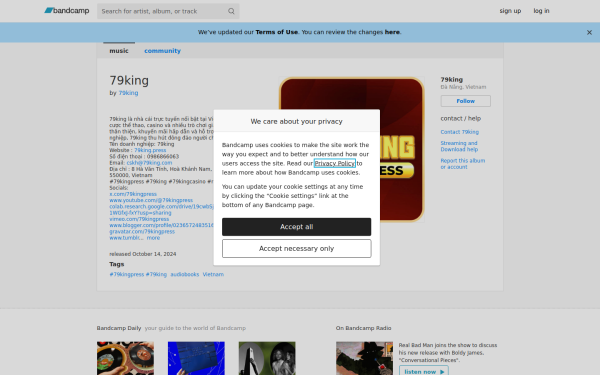Open the #79kingpress #79king tag
This screenshot has width=600, height=375.
pos(138,274)
